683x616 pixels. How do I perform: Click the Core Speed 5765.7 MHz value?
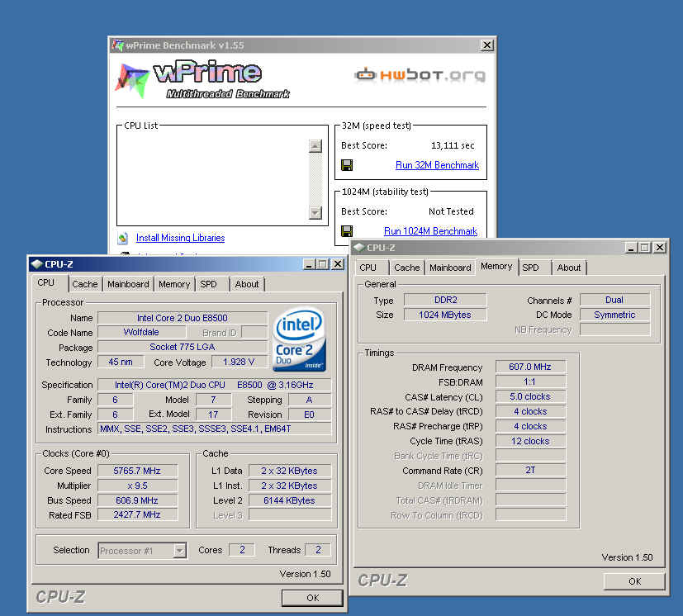point(137,471)
